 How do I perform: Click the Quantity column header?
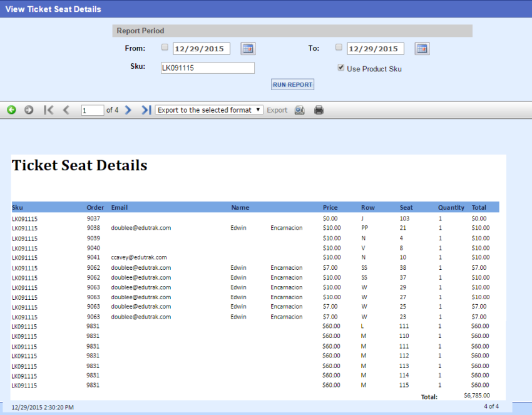click(451, 207)
